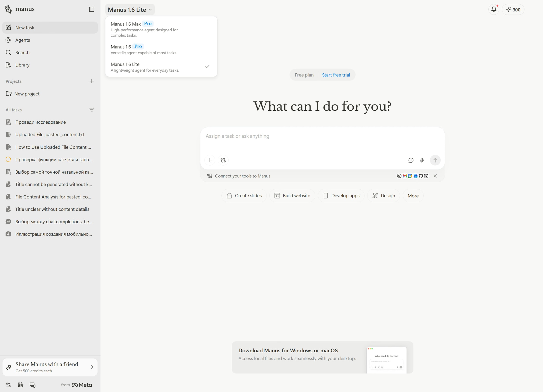Open Download Manus for Windows or macOS banner
543x392 pixels.
tap(322, 358)
